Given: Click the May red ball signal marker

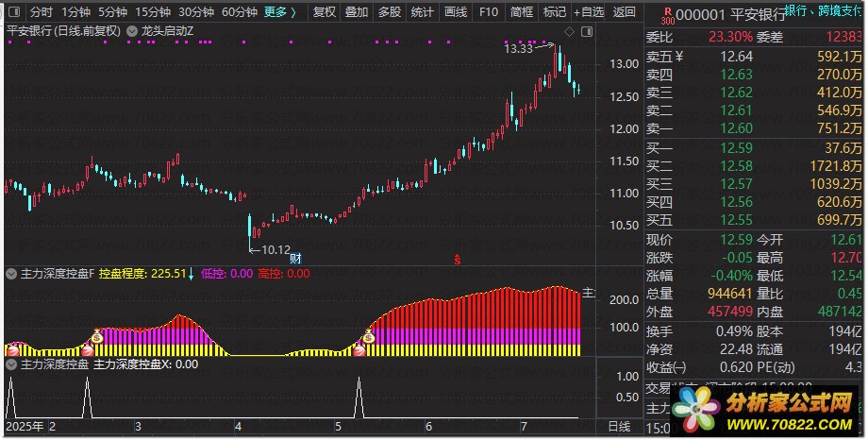Looking at the screenshot, I should [359, 350].
